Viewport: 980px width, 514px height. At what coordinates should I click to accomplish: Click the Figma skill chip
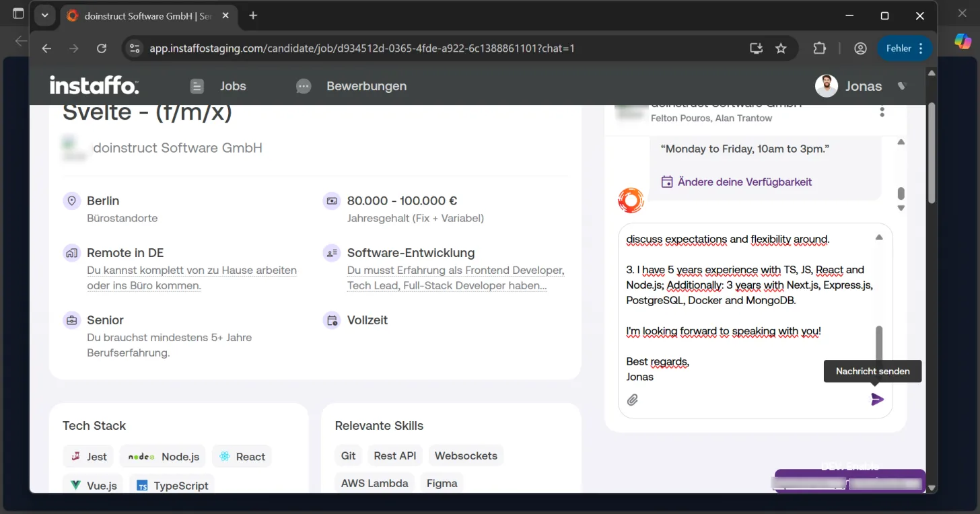pyautogui.click(x=442, y=483)
